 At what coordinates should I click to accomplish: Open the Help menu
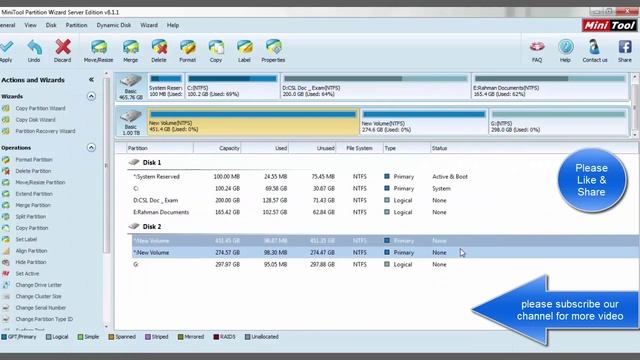coord(173,25)
